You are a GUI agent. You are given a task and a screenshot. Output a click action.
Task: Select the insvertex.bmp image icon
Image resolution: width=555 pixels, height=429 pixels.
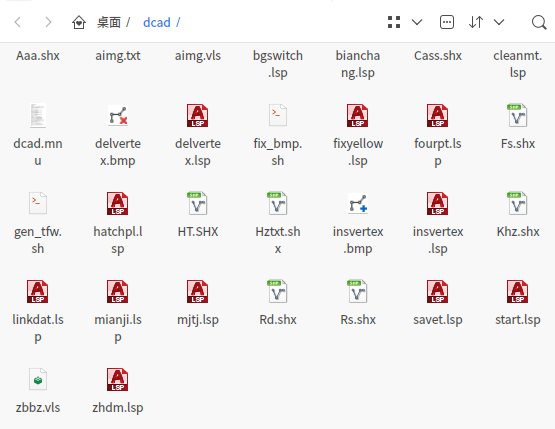358,204
